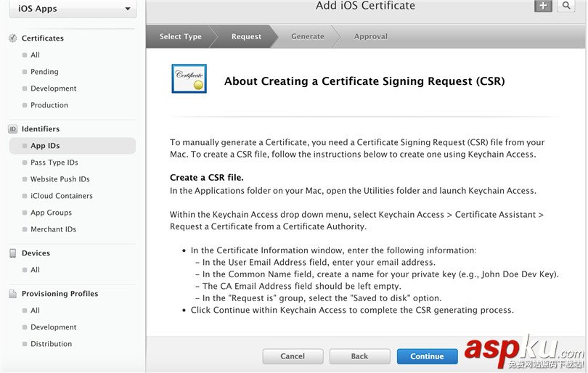588x373 pixels.
Task: Click the Cancel button
Action: click(x=293, y=356)
